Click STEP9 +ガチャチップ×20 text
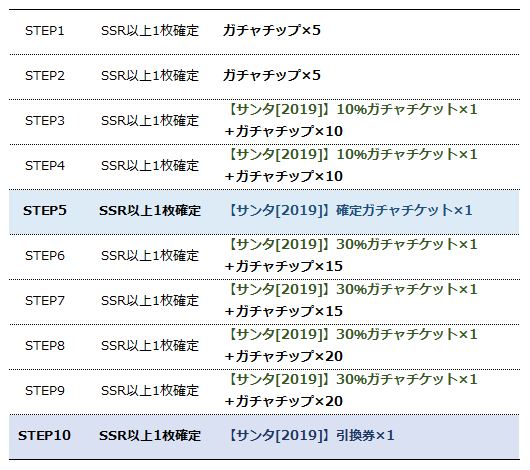Viewport: 530px width, 470px height. (x=283, y=401)
